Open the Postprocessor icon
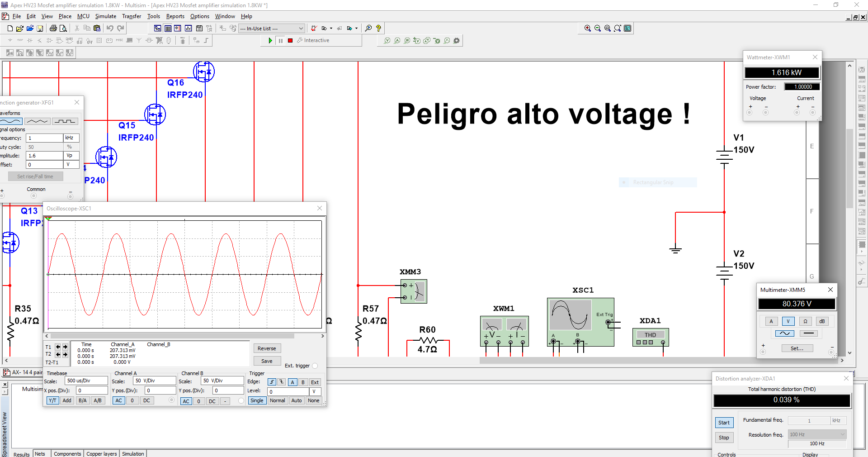The image size is (868, 457). tap(199, 28)
